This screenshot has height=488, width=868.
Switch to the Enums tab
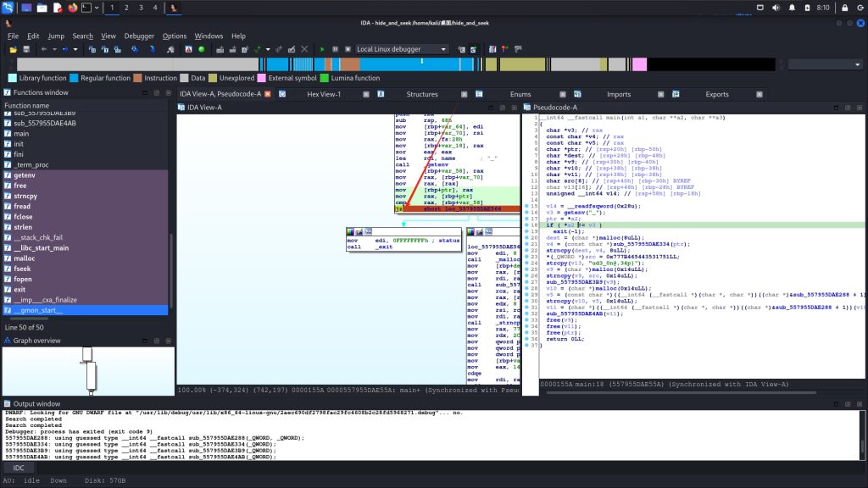(x=520, y=94)
